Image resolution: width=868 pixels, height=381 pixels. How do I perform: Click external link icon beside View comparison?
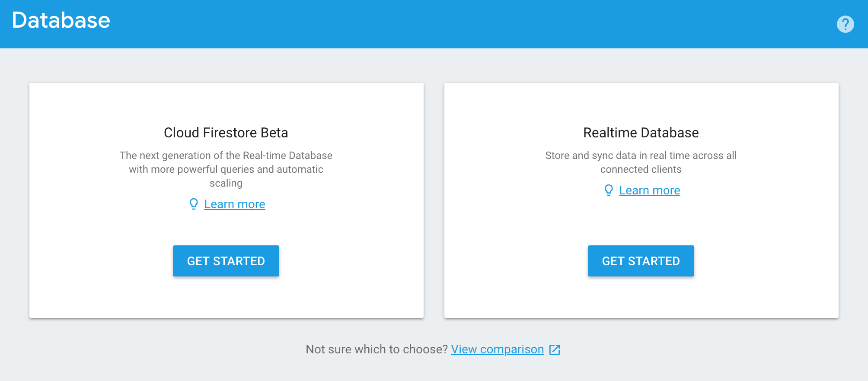point(555,349)
